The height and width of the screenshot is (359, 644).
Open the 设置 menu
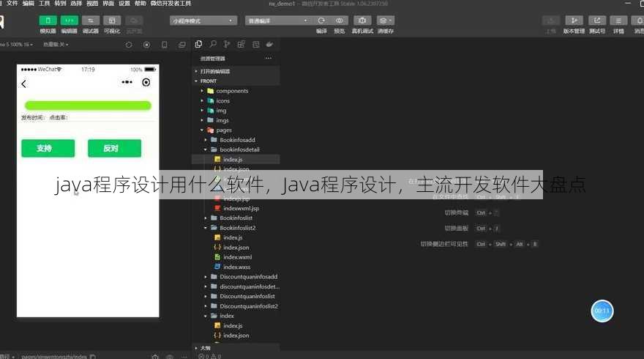(124, 3)
